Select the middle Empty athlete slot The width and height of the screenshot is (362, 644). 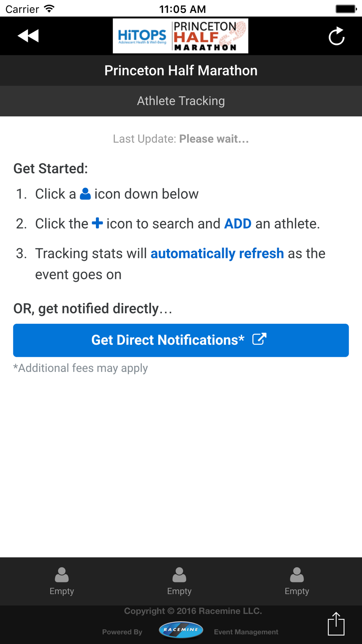point(179,581)
